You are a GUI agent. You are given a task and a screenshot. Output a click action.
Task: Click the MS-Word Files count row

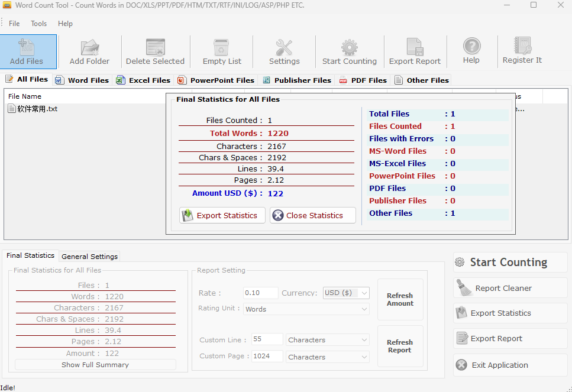pos(438,151)
